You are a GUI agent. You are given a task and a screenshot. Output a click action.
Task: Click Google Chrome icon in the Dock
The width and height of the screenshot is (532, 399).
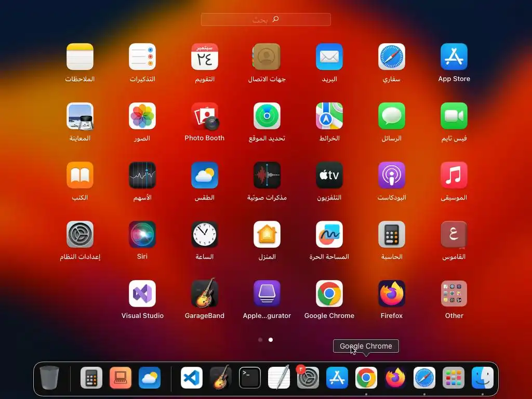366,378
